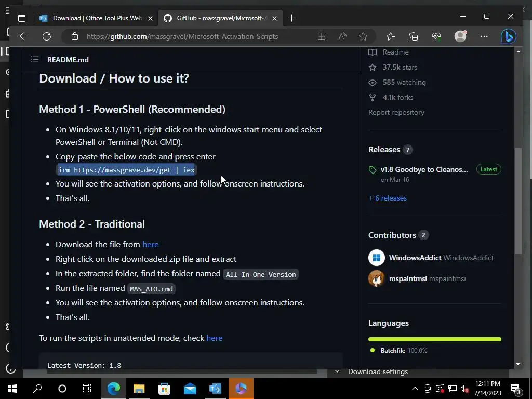Open the Windows Start menu
This screenshot has height=399, width=532.
[x=12, y=389]
